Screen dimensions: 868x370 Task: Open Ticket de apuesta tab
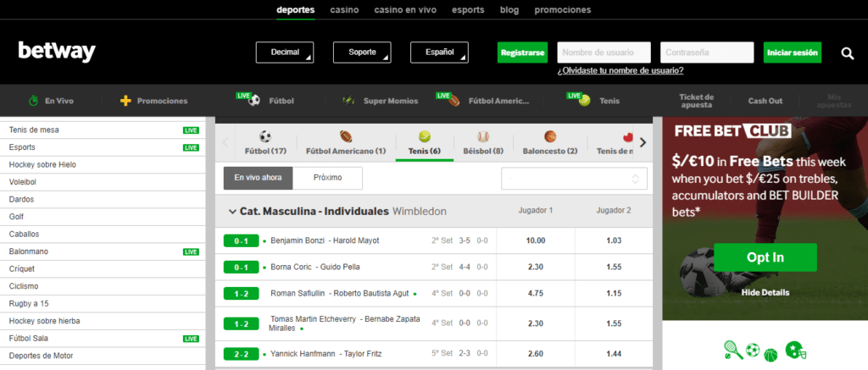(697, 102)
